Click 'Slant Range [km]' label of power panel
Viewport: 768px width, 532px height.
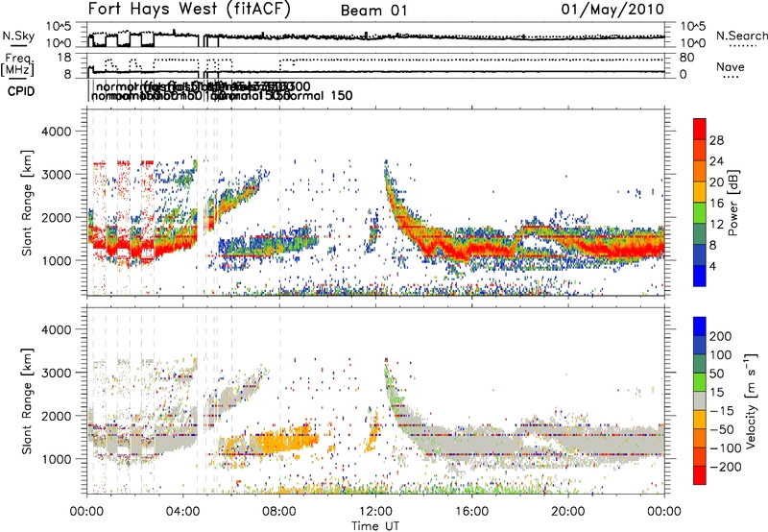tap(27, 204)
